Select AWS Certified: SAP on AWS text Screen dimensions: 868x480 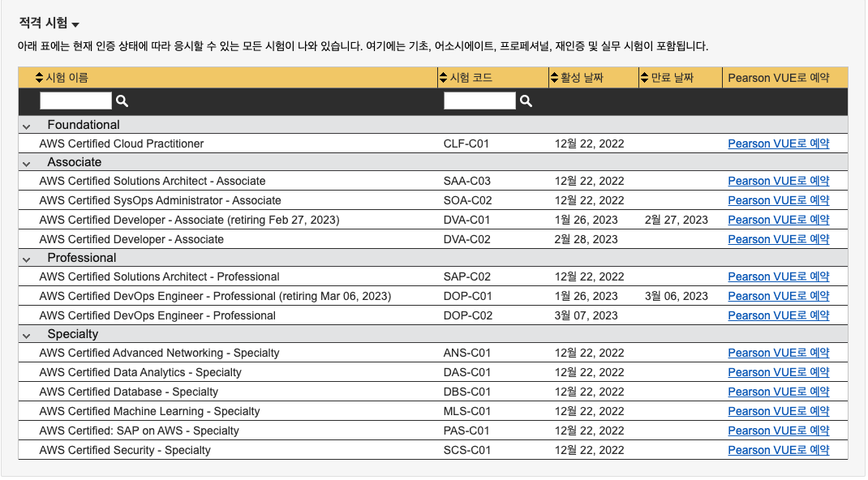coord(139,431)
